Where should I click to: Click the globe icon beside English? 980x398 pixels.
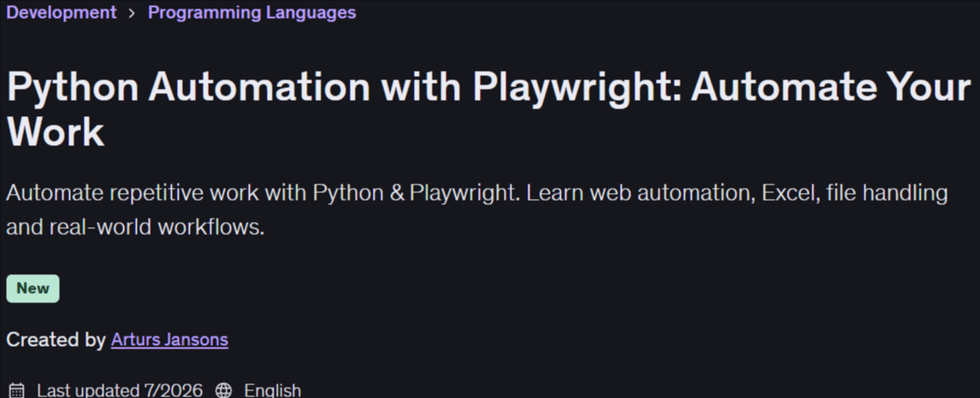pos(224,390)
